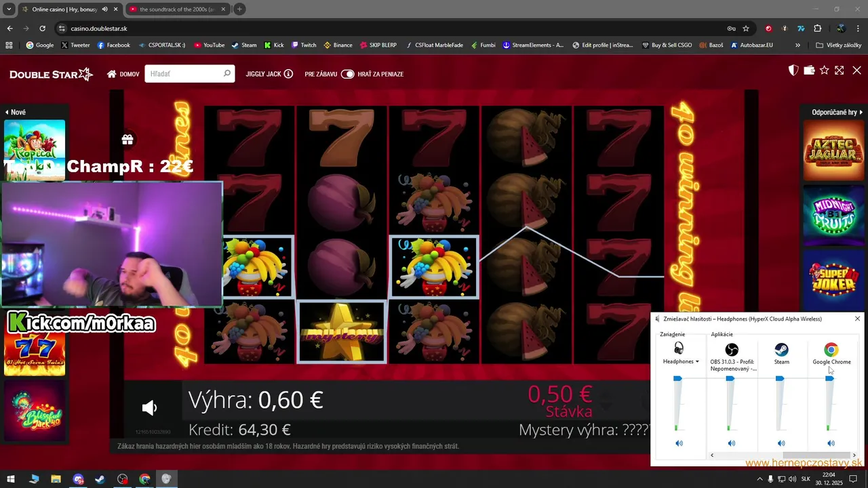Image resolution: width=868 pixels, height=488 pixels.
Task: Mute the Headphones device in volume mixer
Action: [679, 443]
